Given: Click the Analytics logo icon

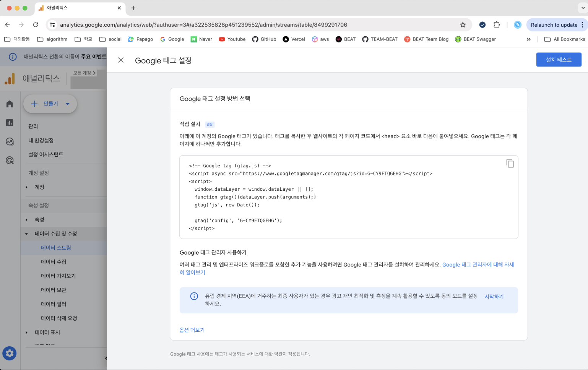Looking at the screenshot, I should click(x=10, y=79).
